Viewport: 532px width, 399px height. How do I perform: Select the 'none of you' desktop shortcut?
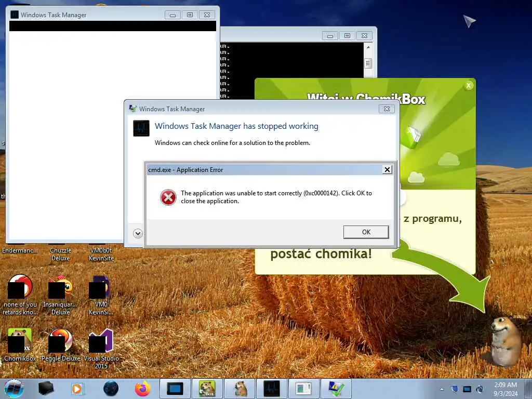(20, 295)
